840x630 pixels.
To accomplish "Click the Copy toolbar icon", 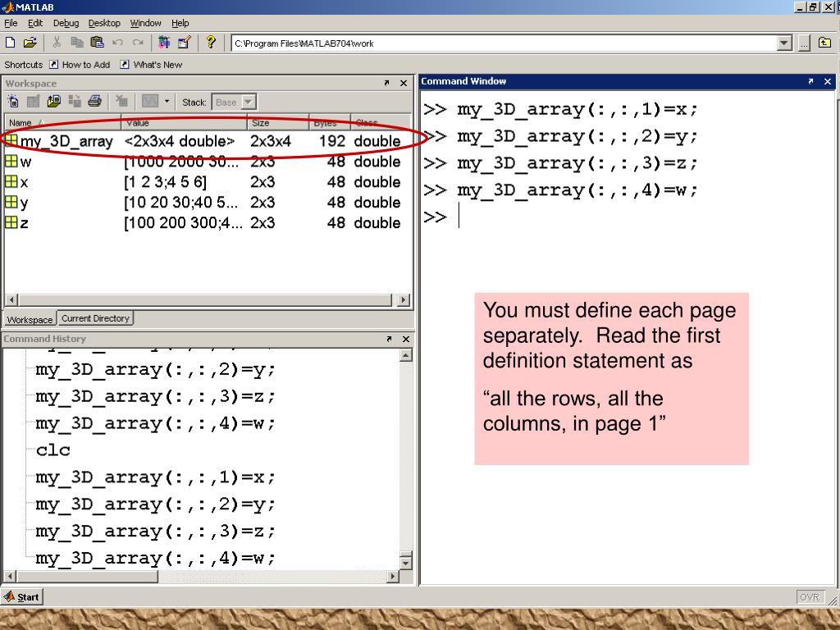I will tap(77, 43).
